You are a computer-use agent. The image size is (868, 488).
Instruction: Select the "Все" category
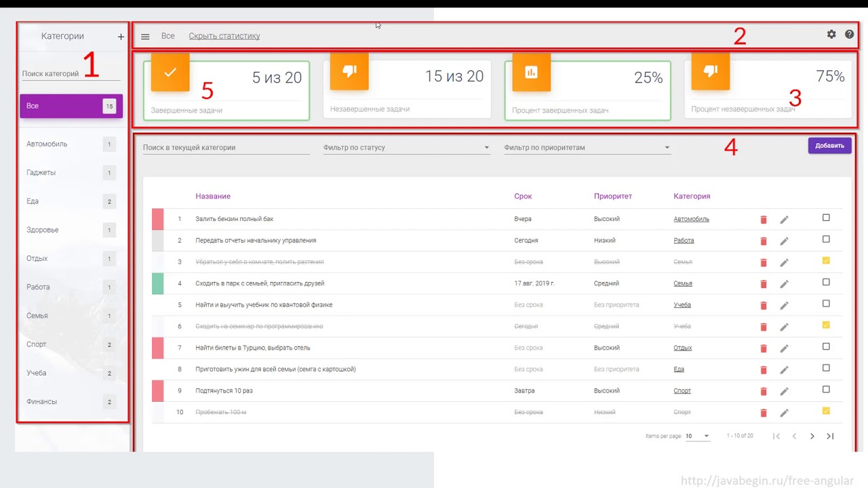[x=71, y=106]
